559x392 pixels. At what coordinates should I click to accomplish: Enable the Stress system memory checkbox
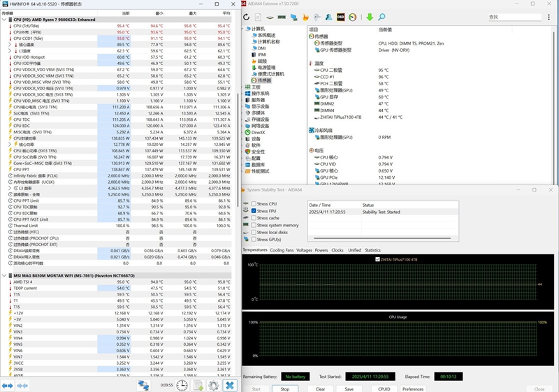(254, 225)
